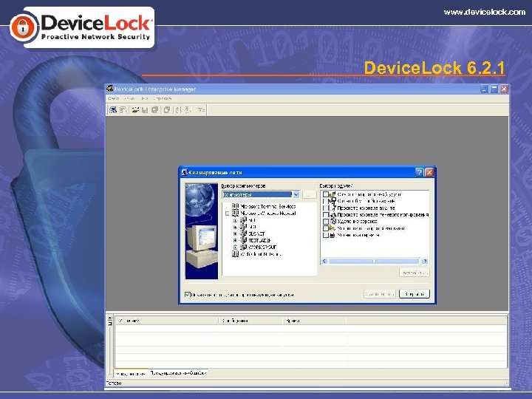
Task: Click the open folder toolbar icon
Action: (135, 109)
